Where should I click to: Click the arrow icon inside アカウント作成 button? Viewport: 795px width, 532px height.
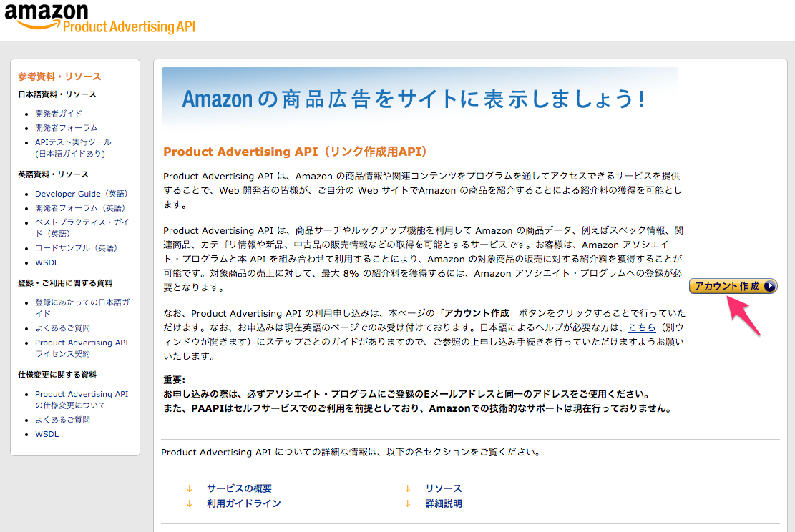[771, 285]
